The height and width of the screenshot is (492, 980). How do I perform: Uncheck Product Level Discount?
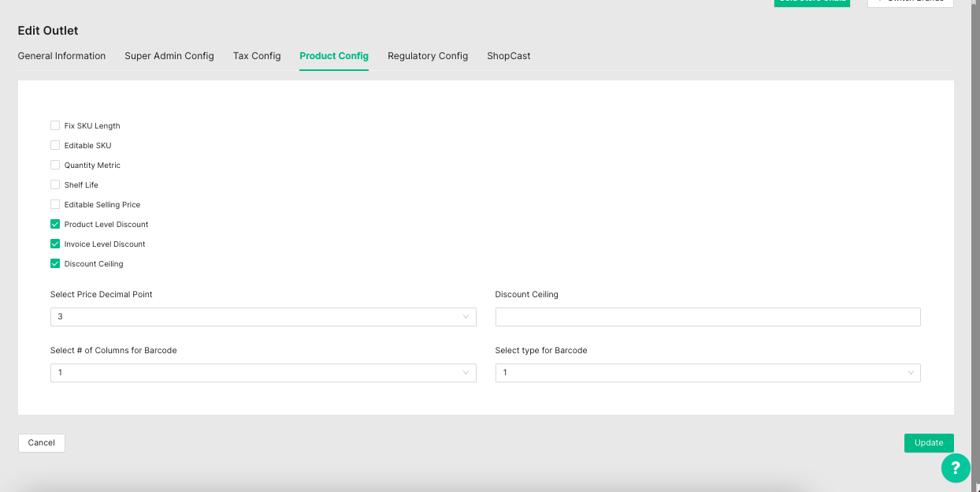[55, 224]
